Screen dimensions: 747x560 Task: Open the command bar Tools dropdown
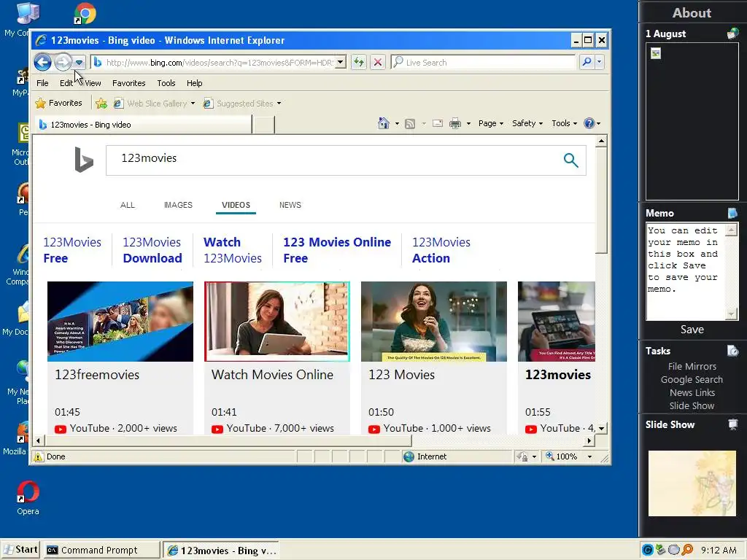point(564,123)
